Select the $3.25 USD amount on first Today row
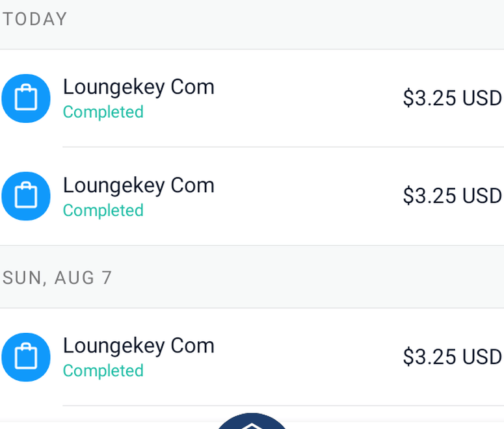 [x=452, y=98]
